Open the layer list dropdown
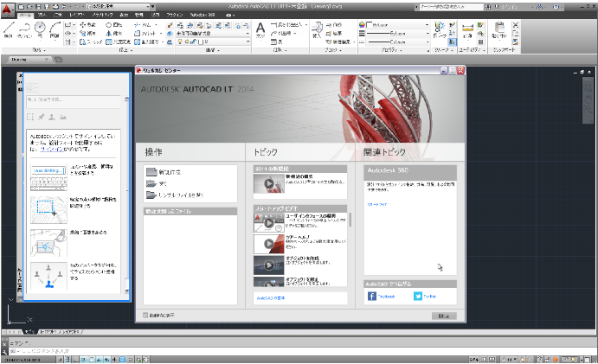Viewport: 598px width, 364px height. pos(213,42)
